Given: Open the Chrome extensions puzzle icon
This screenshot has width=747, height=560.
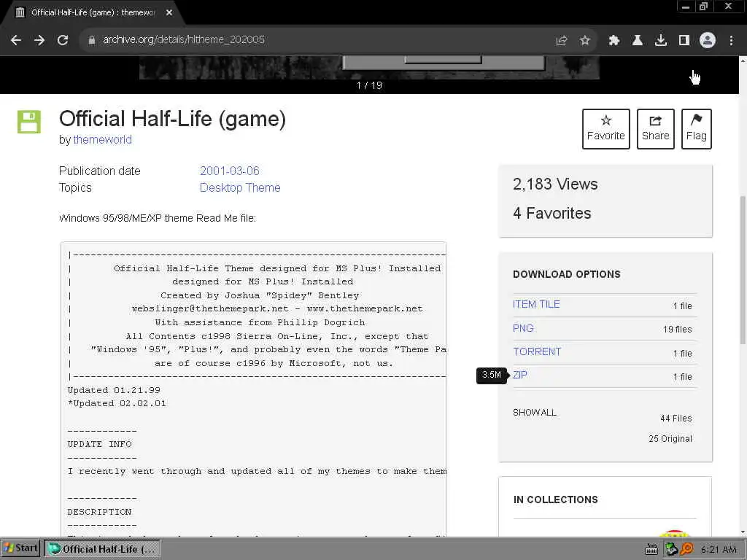Looking at the screenshot, I should pos(614,41).
